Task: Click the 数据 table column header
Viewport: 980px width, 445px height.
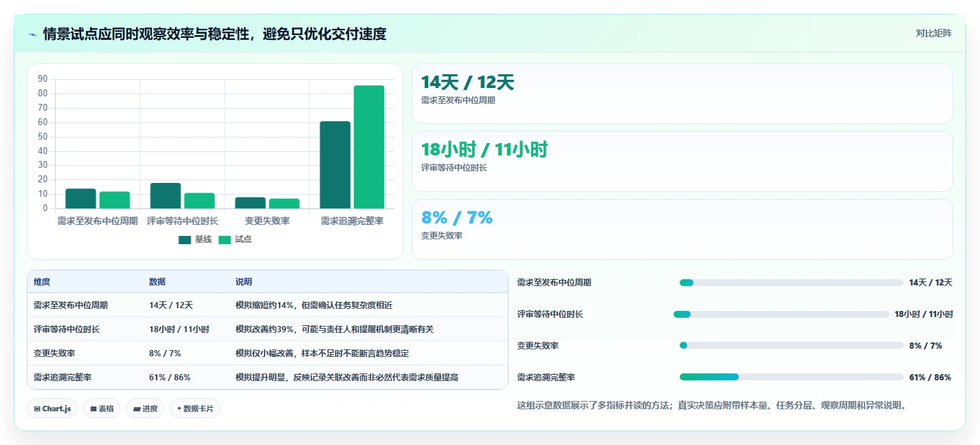Action: coord(157,282)
